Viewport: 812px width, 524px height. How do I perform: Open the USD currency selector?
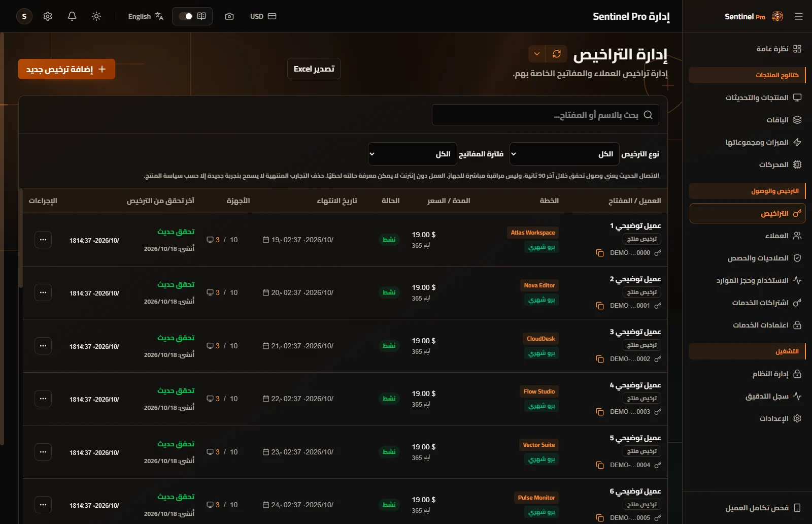tap(263, 16)
